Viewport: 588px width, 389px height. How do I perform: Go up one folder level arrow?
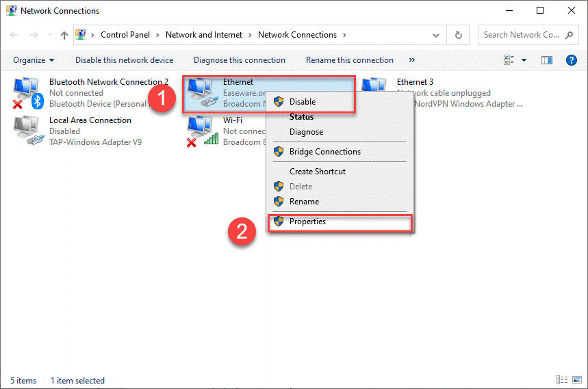click(x=64, y=35)
